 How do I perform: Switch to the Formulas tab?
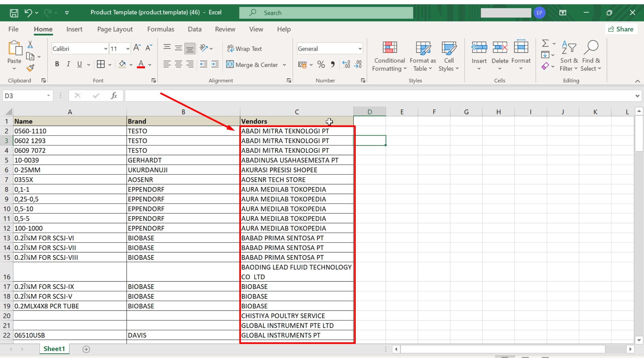pyautogui.click(x=161, y=29)
